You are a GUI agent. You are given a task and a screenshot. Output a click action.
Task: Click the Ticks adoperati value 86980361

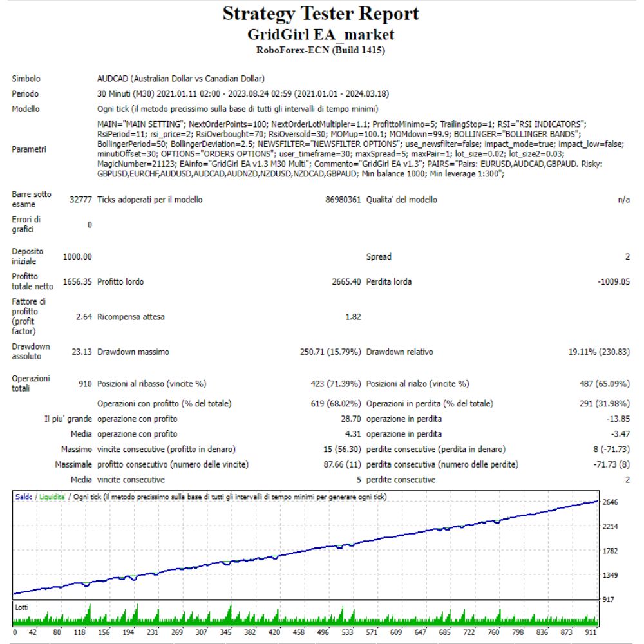pos(343,200)
